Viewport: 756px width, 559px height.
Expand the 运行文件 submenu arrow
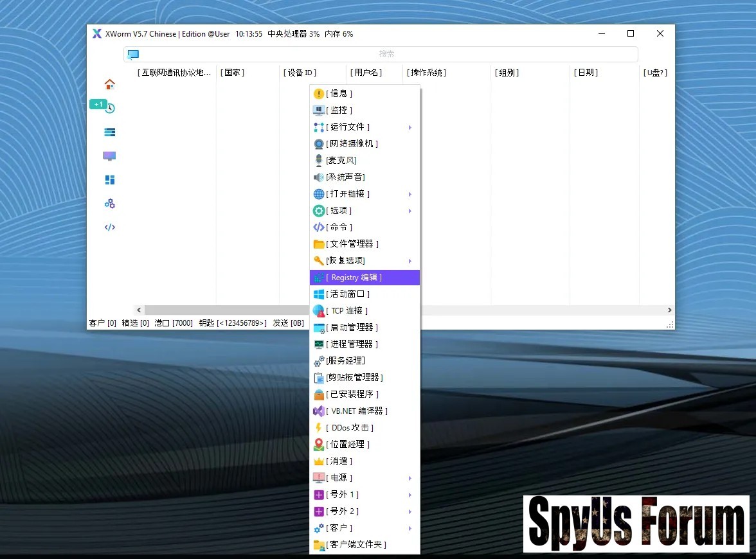click(x=410, y=127)
